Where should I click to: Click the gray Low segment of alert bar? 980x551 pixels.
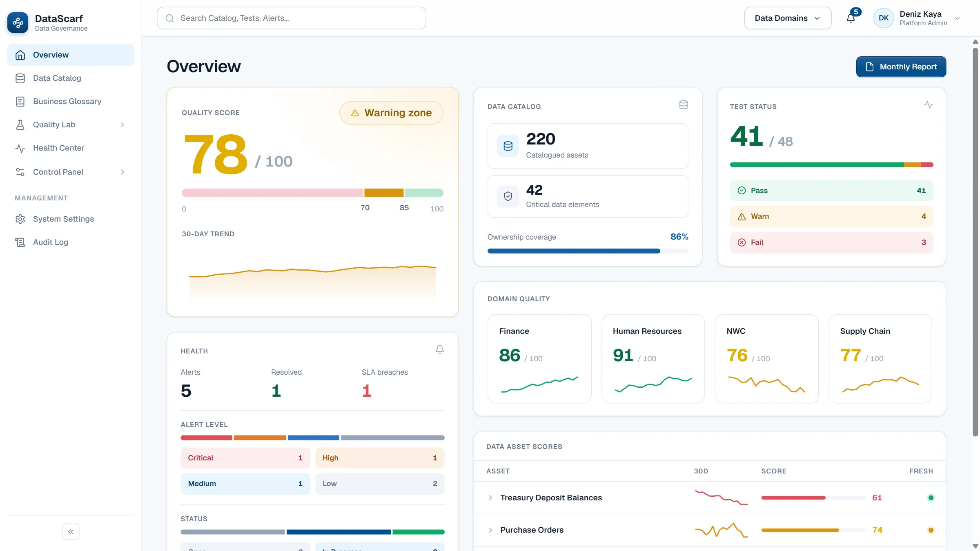tap(393, 438)
